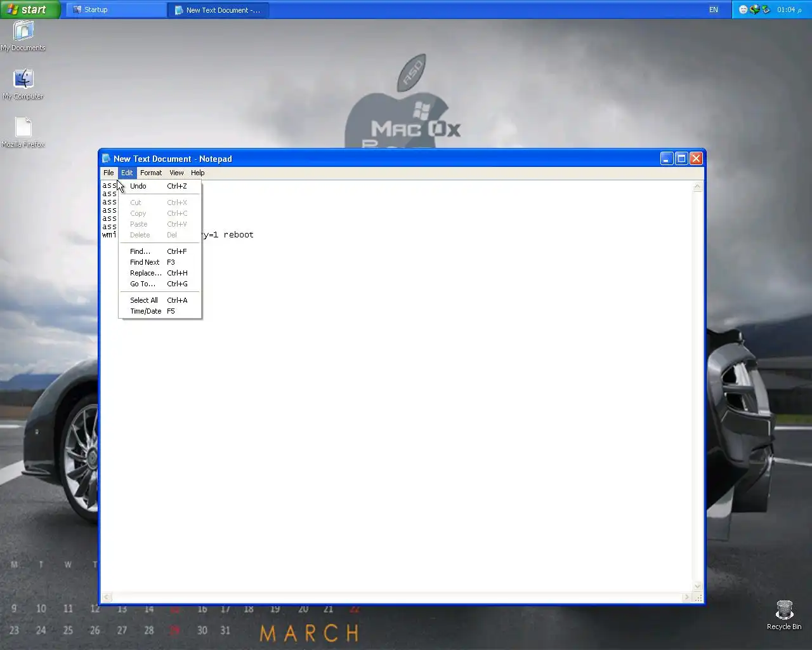The image size is (812, 650).
Task: Click the vertical scrollbar down arrow in Notepad
Action: pyautogui.click(x=698, y=587)
